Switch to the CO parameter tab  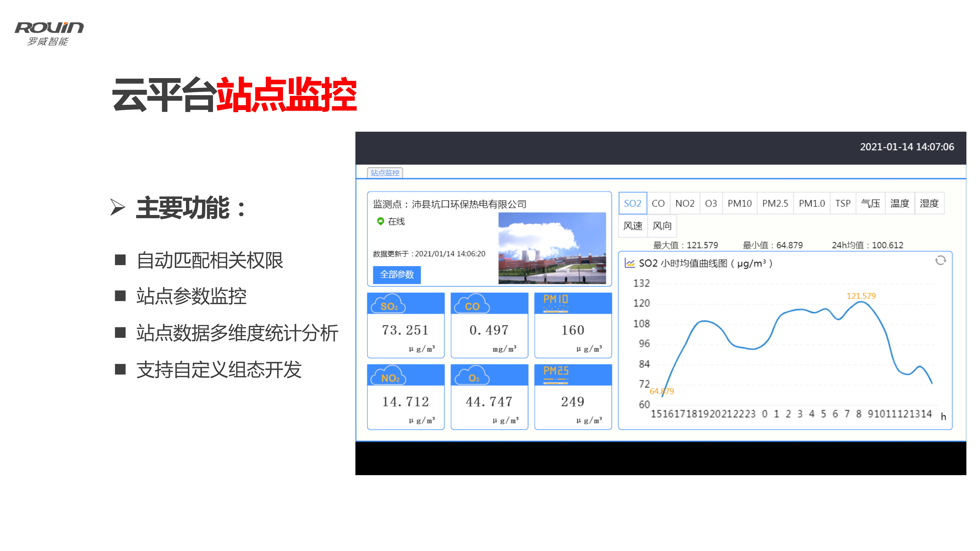click(x=658, y=204)
